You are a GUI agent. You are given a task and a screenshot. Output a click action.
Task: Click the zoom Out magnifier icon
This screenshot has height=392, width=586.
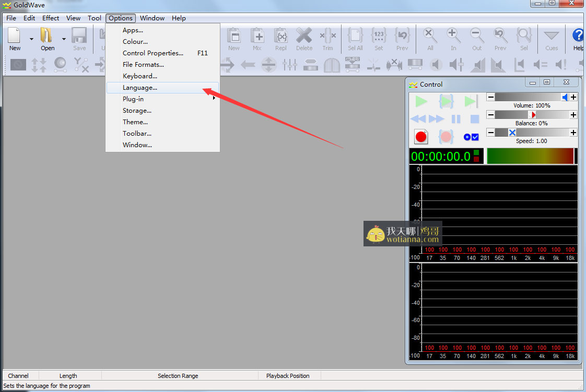[477, 36]
